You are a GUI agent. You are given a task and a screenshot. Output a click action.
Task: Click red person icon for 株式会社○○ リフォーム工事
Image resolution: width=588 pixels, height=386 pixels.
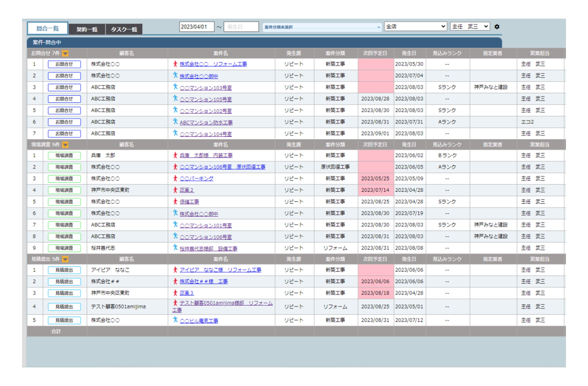point(175,64)
